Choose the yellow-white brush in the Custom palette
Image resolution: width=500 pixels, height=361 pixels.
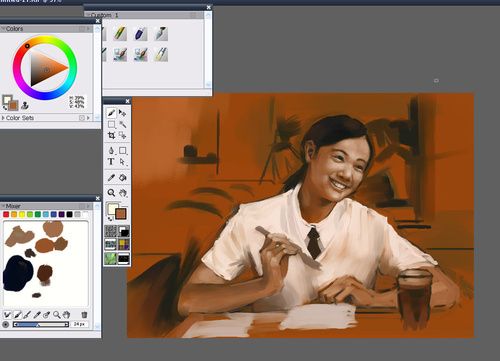pyautogui.click(x=161, y=55)
